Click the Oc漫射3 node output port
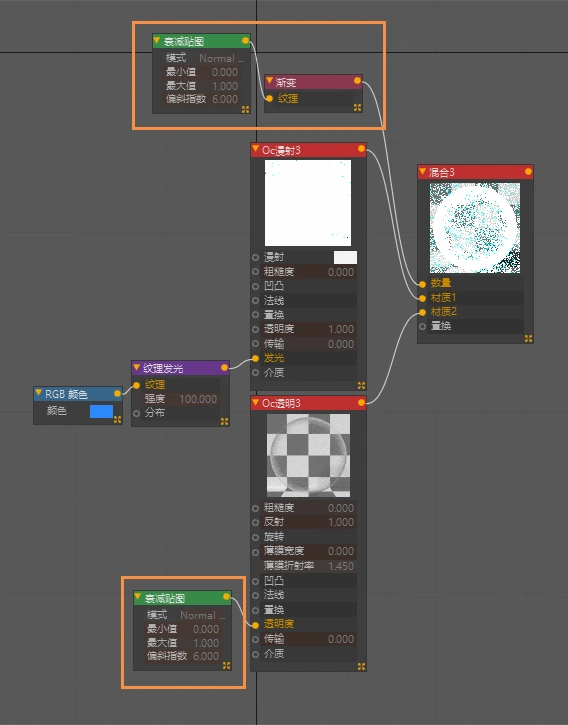568x725 pixels. (x=361, y=149)
